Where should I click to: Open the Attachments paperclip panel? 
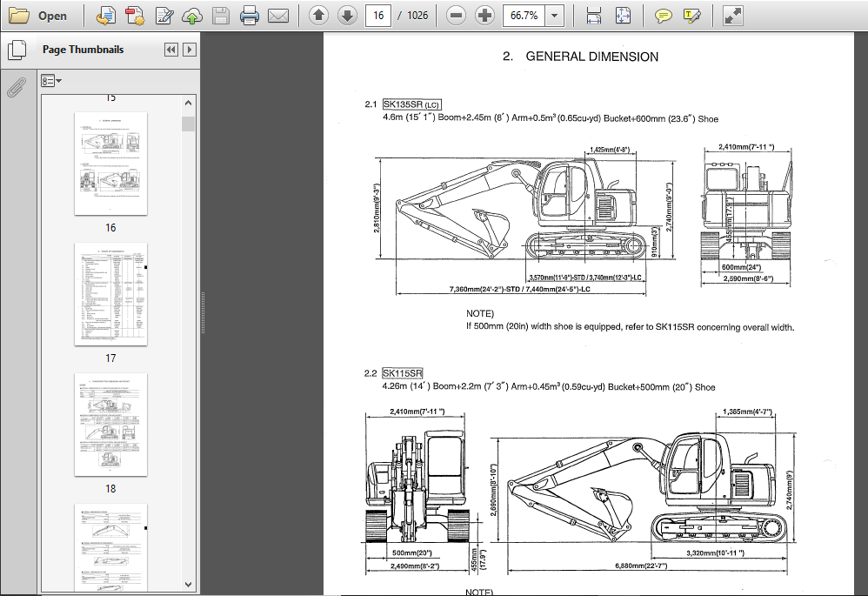[17, 86]
